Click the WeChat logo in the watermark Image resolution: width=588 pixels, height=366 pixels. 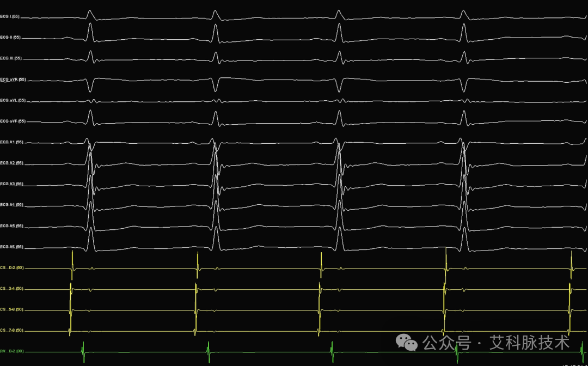(x=407, y=343)
